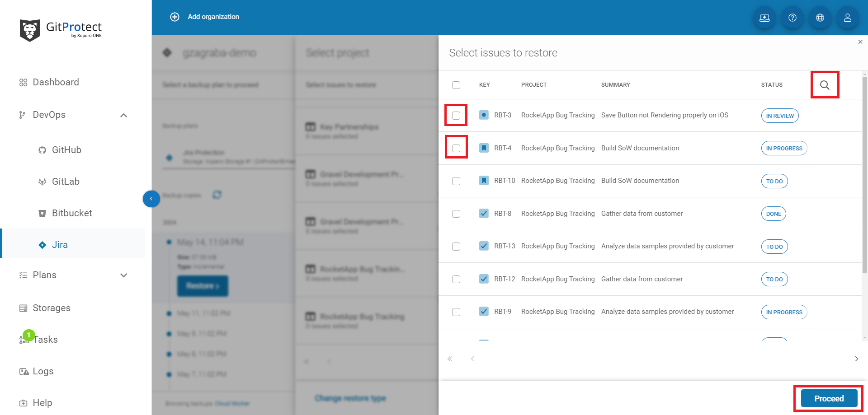Collapse the backup sidebar panel arrow
The height and width of the screenshot is (415, 868).
tap(151, 199)
